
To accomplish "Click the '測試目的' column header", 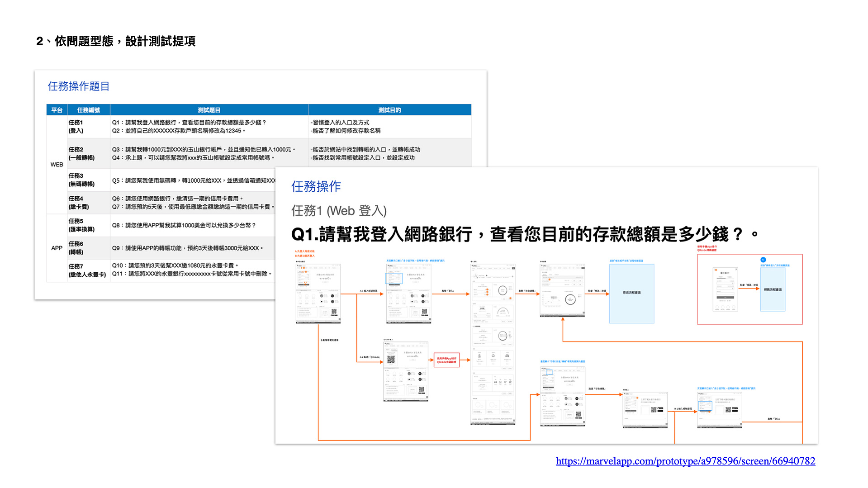I will [390, 110].
